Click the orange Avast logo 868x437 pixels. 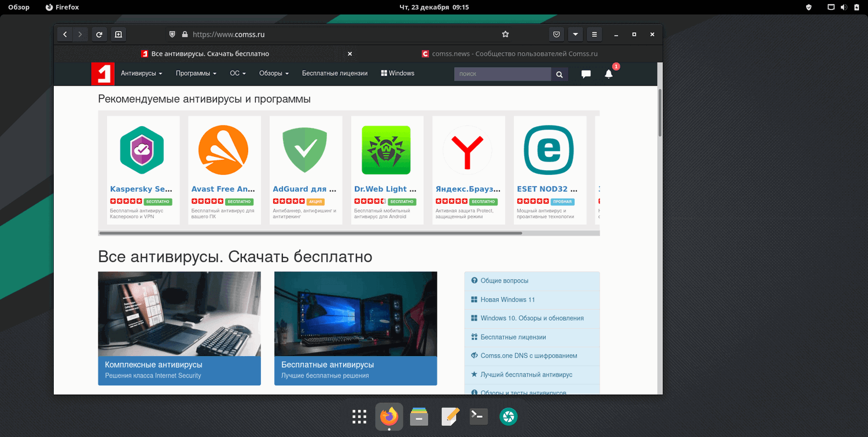pyautogui.click(x=223, y=150)
